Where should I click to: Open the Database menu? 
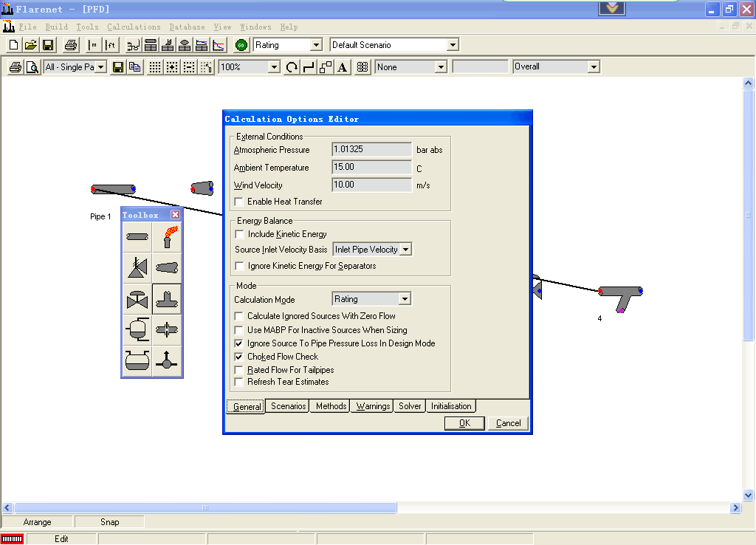(x=187, y=27)
